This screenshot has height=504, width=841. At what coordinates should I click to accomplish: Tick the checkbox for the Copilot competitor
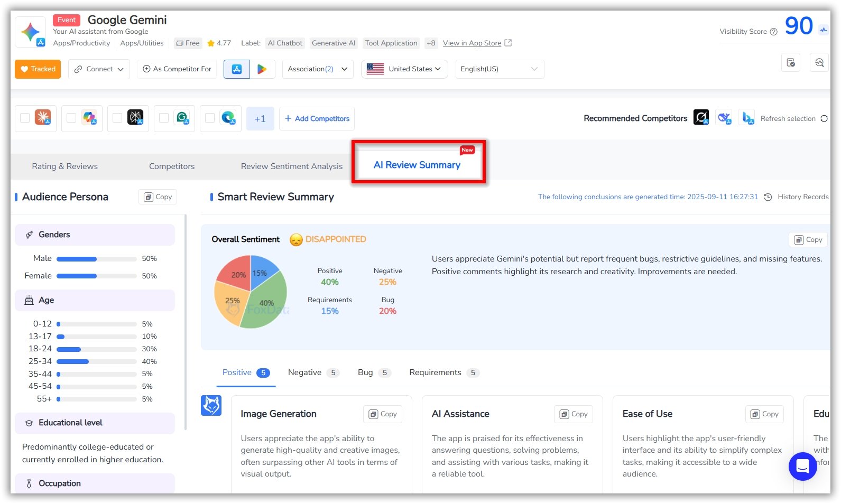(x=71, y=118)
